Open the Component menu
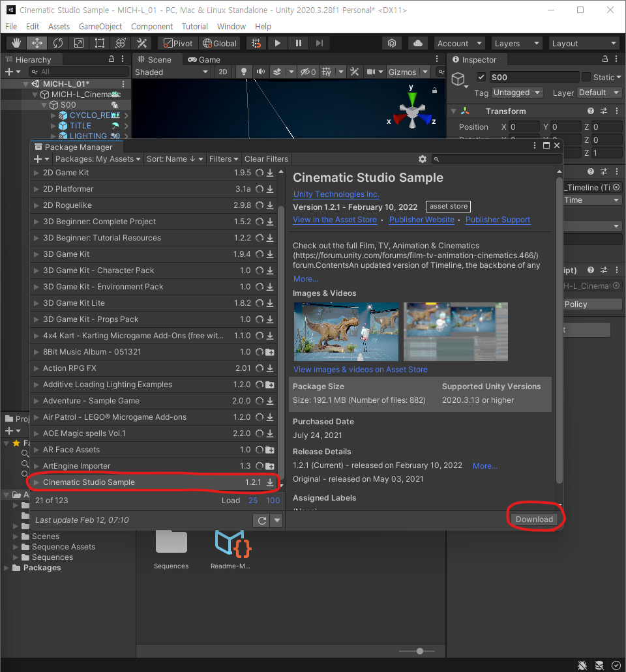Image resolution: width=626 pixels, height=672 pixels. tap(152, 27)
